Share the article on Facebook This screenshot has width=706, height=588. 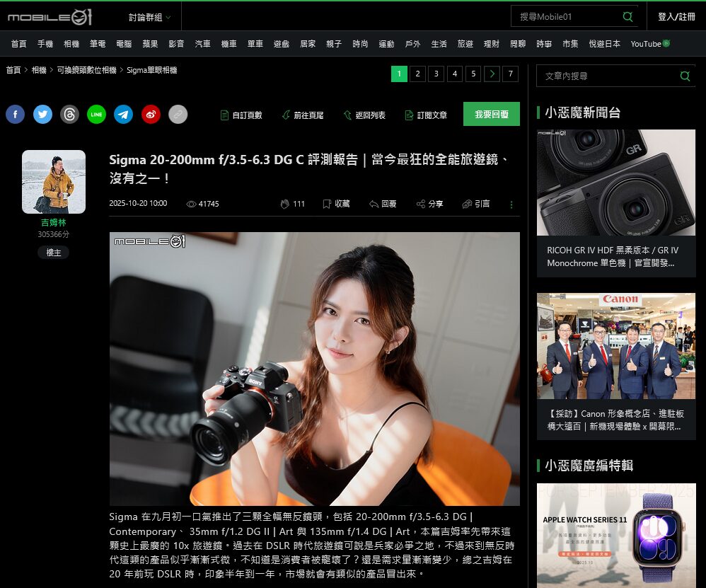point(16,114)
